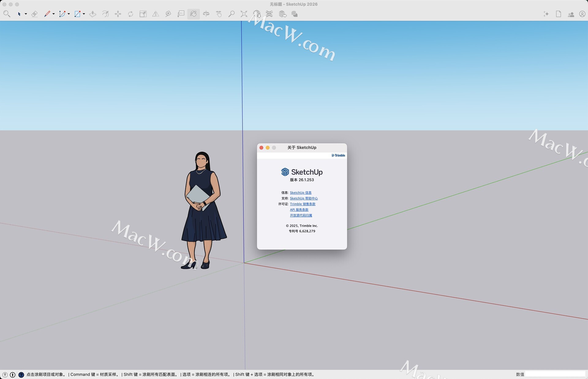Screen dimensions: 588x379
Task: Click the Zoom Extents icon
Action: pyautogui.click(x=244, y=14)
